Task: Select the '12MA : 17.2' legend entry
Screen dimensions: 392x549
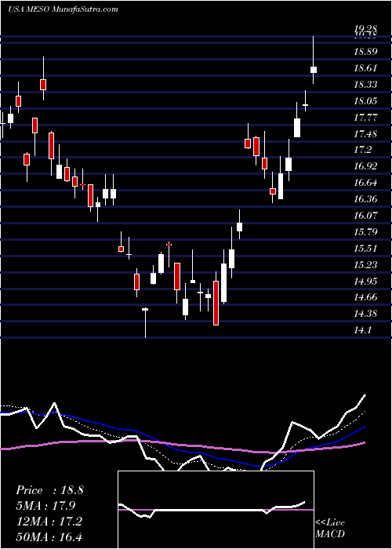Action: pos(49,521)
